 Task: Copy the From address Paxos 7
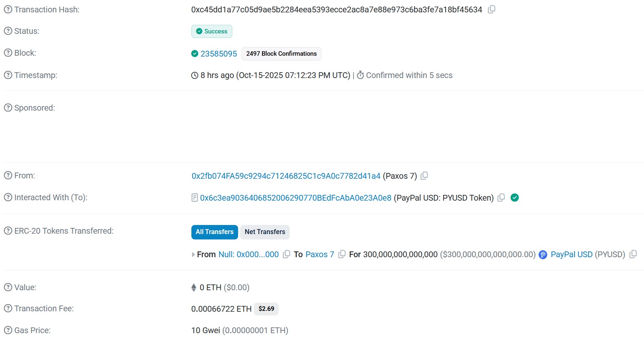tap(424, 175)
